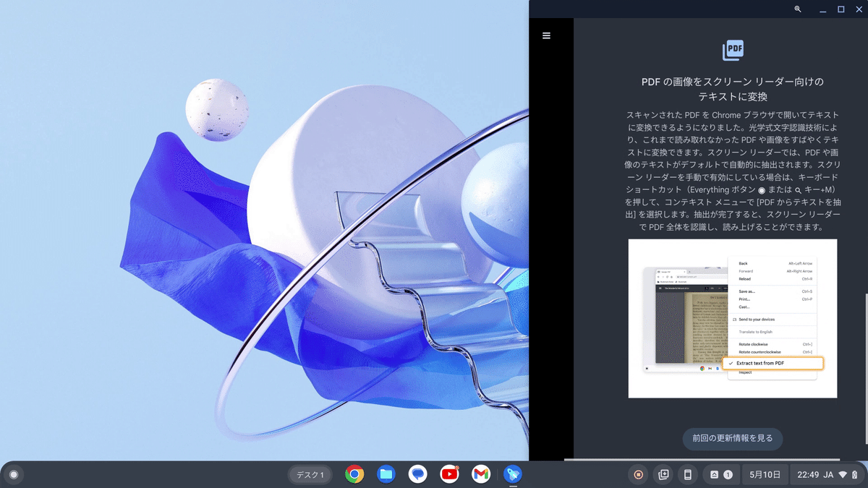Open the デスク1 desk button
Viewport: 868px width, 488px height.
pyautogui.click(x=312, y=475)
